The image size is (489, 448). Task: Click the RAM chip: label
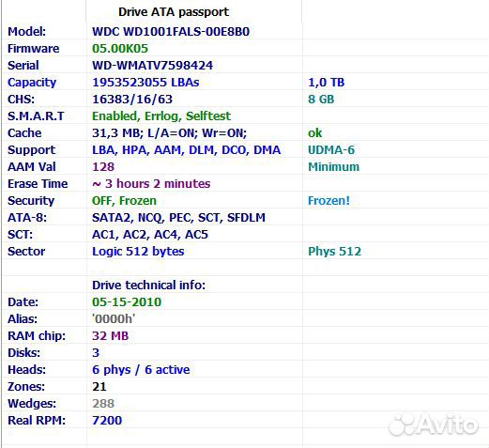pos(37,336)
